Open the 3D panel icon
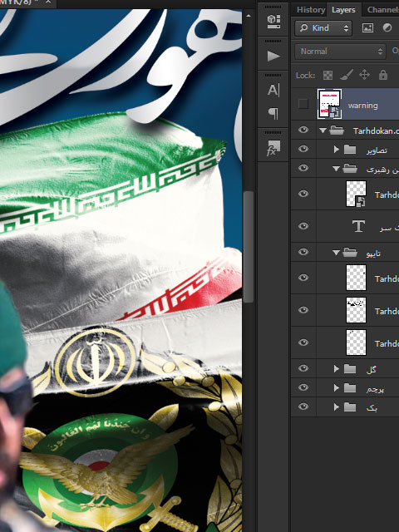The image size is (399, 532). click(273, 21)
